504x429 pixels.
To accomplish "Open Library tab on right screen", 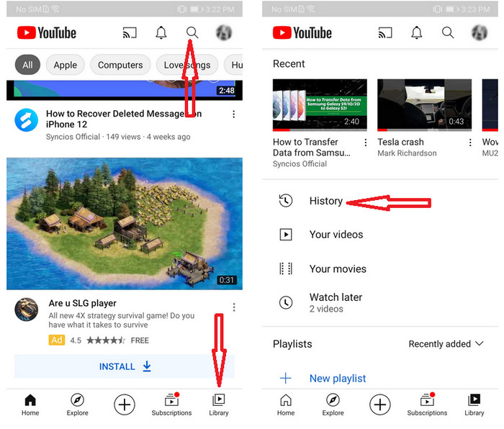I will click(474, 405).
